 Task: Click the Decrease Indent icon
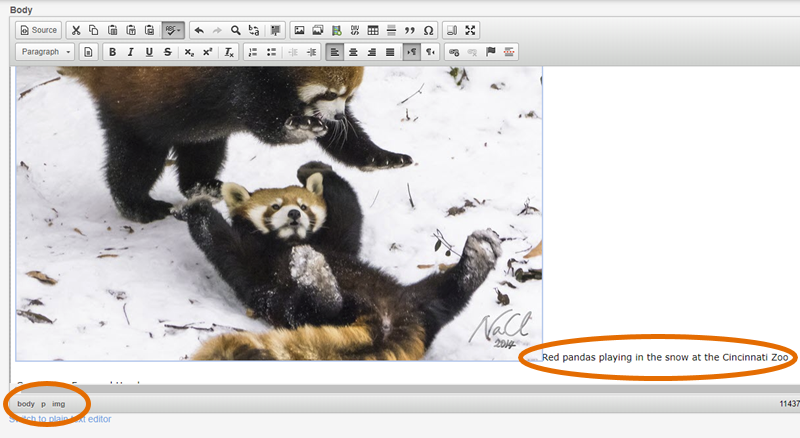[x=293, y=52]
